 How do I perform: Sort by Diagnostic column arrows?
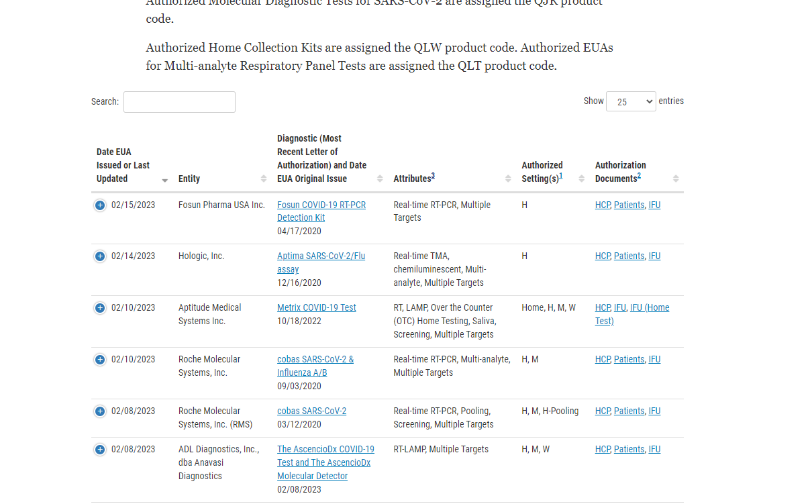point(380,179)
